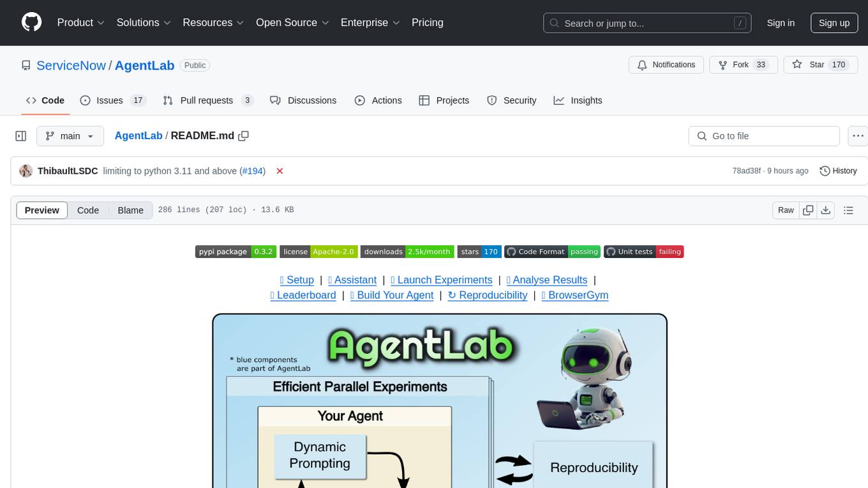Expand the Enterprise menu
This screenshot has height=488, width=868.
pyautogui.click(x=370, y=22)
